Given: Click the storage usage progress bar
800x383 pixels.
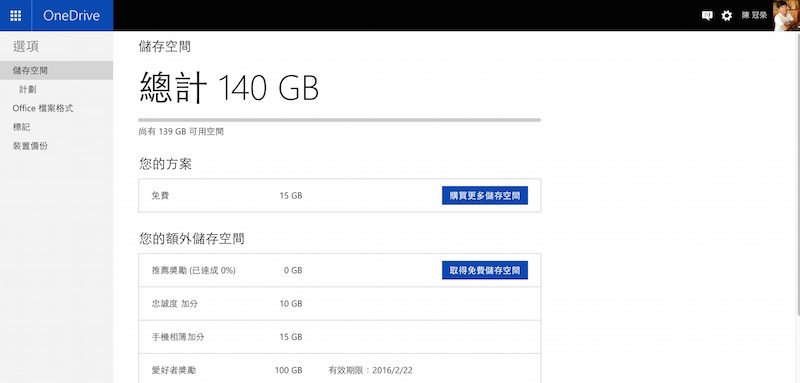Looking at the screenshot, I should 339,120.
